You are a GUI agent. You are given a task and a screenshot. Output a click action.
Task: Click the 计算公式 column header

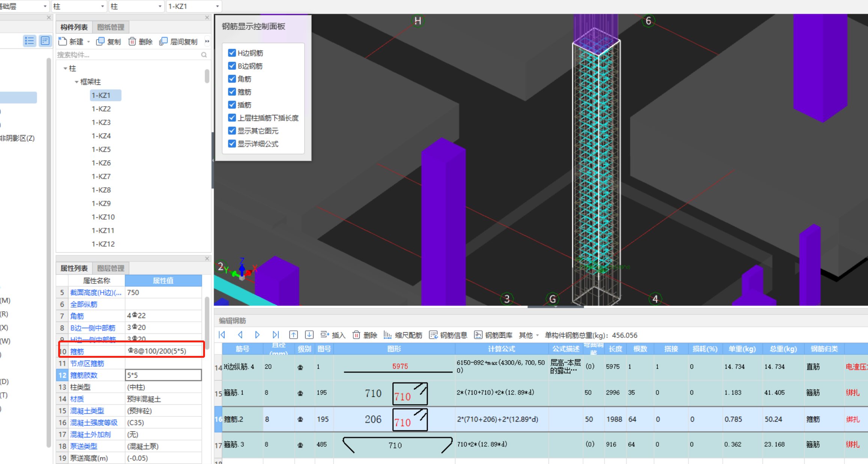tap(501, 349)
